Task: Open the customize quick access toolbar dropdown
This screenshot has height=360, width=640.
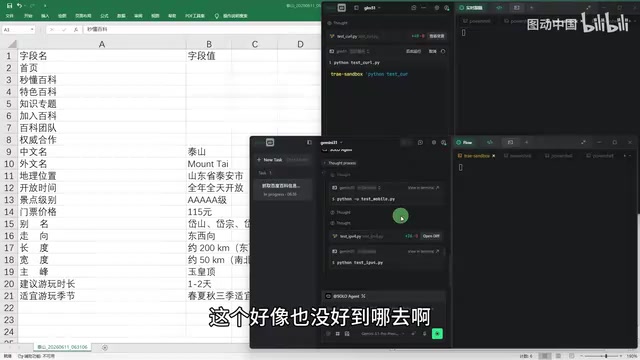Action: 44,6
